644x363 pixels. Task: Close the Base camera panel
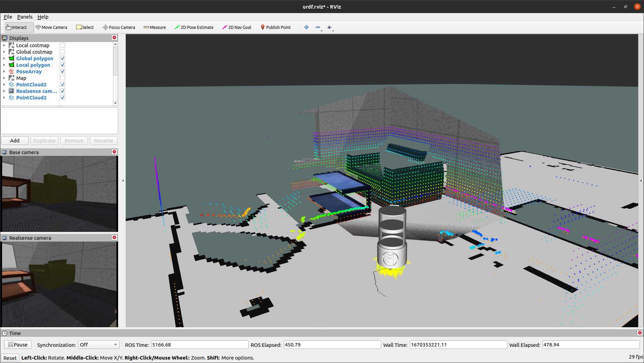114,152
